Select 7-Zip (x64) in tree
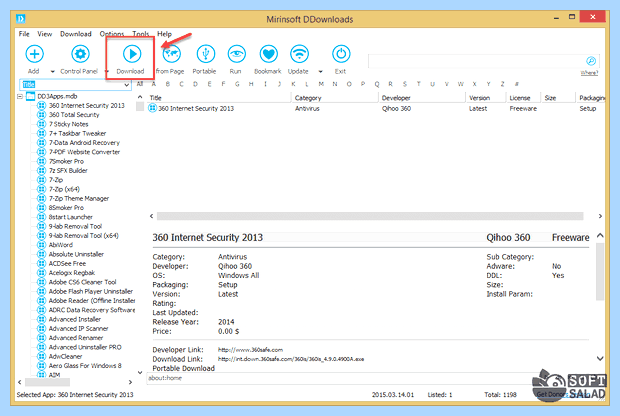The height and width of the screenshot is (416, 620). click(x=64, y=189)
